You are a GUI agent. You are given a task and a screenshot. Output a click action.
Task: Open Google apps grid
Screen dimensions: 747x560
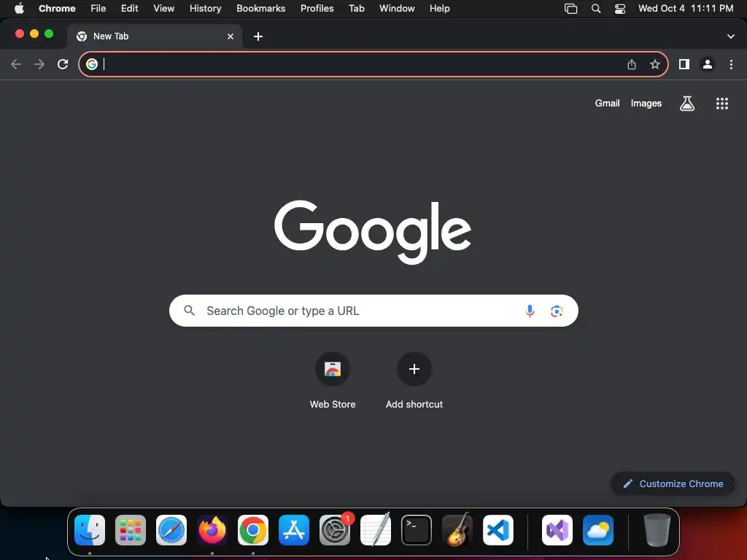point(722,104)
